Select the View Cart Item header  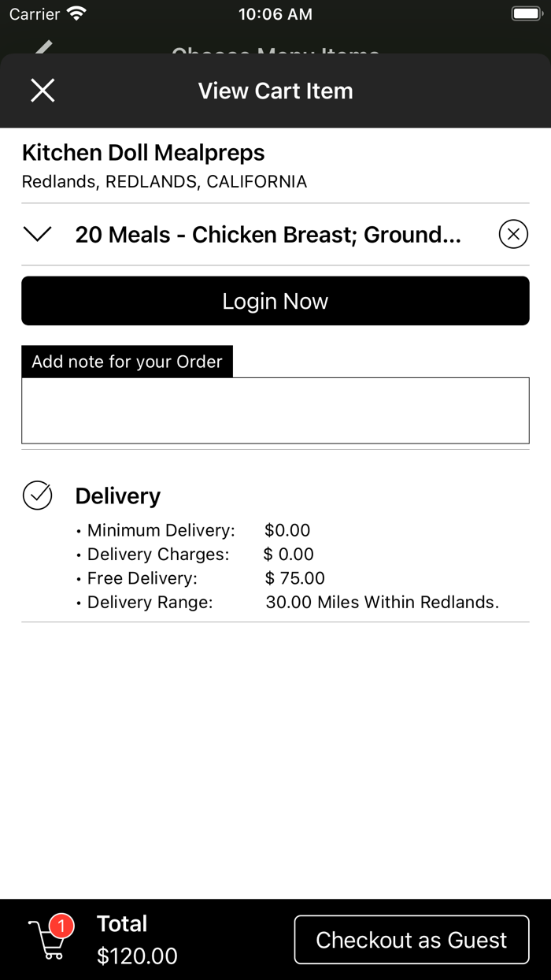point(275,90)
